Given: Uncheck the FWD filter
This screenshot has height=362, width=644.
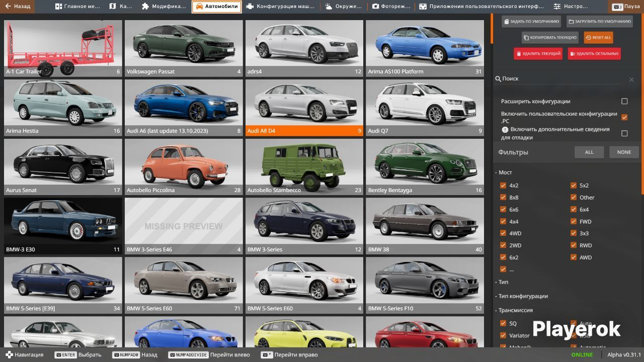Looking at the screenshot, I should 574,221.
